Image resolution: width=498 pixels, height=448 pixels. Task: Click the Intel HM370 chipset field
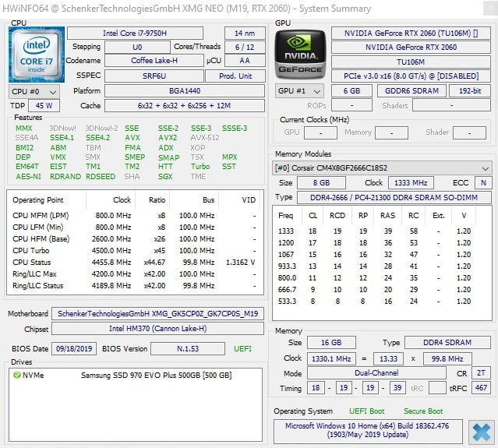point(157,329)
